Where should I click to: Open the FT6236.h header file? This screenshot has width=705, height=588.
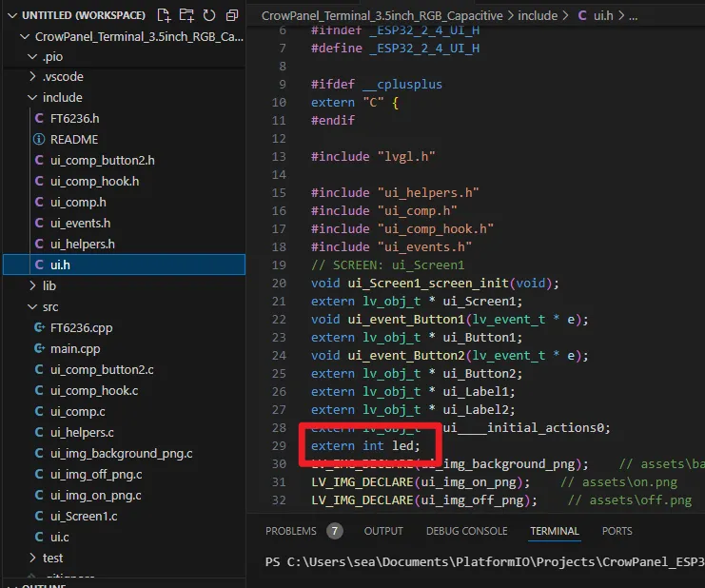pos(74,118)
